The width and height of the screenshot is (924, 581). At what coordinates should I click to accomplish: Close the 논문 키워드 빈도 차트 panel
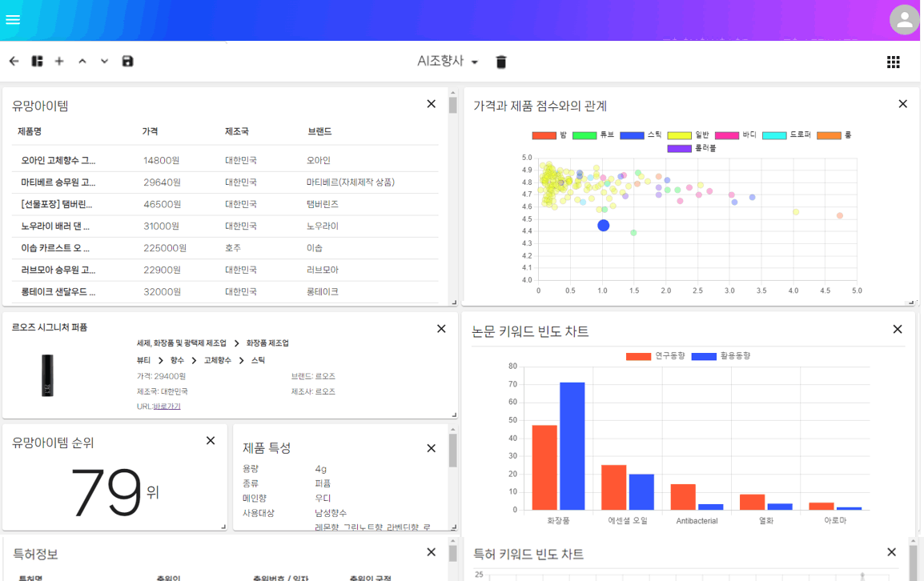pyautogui.click(x=898, y=330)
